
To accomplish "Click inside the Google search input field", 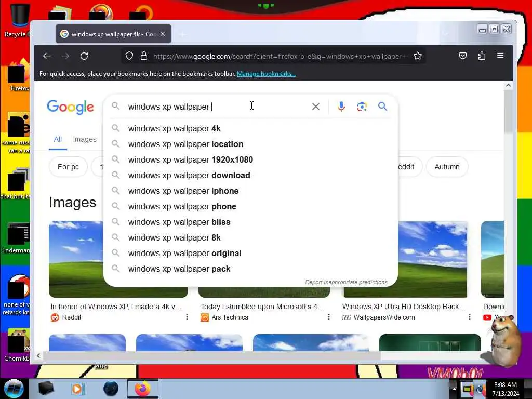I will pos(217,107).
